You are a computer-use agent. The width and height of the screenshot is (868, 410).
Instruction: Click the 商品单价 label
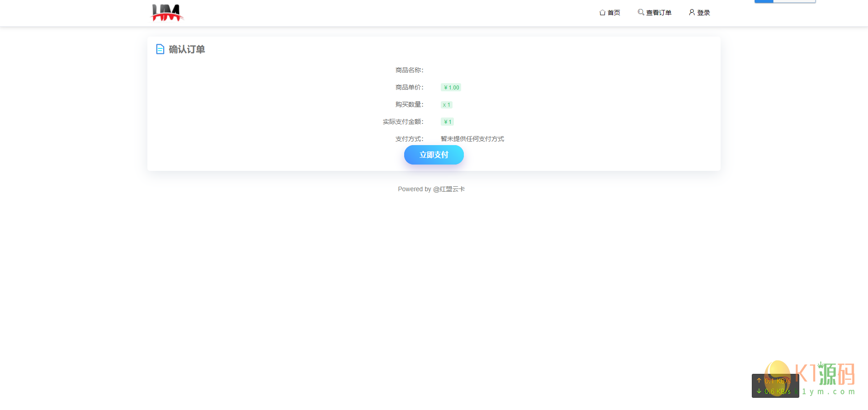pos(410,87)
